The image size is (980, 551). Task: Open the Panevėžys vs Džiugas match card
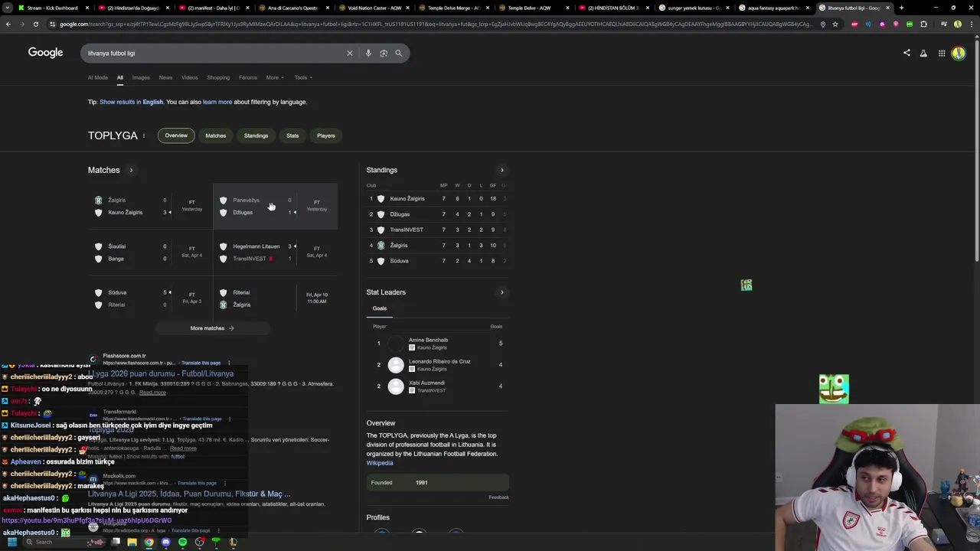click(x=275, y=206)
